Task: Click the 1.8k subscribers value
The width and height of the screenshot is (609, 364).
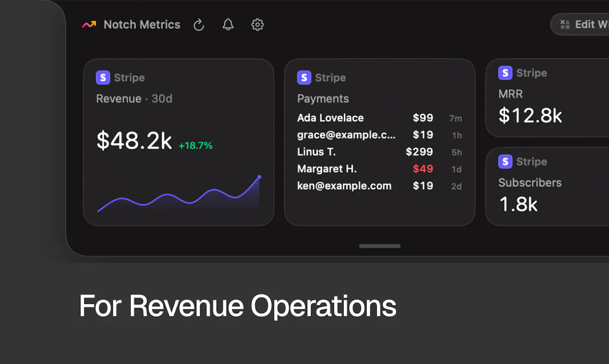Action: point(518,204)
